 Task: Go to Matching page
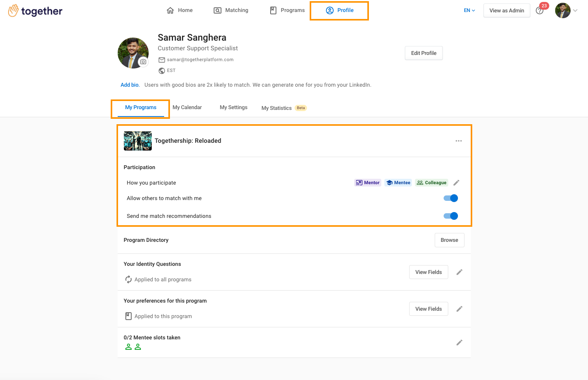(231, 10)
